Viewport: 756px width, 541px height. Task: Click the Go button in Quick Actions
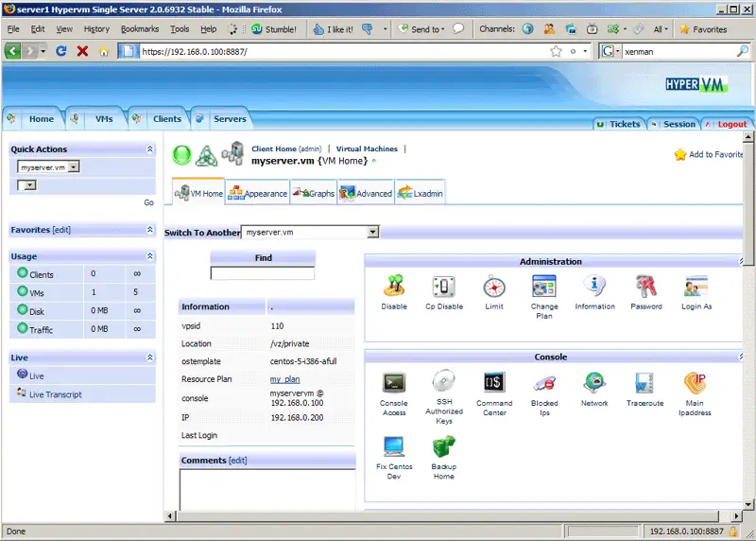coord(148,202)
